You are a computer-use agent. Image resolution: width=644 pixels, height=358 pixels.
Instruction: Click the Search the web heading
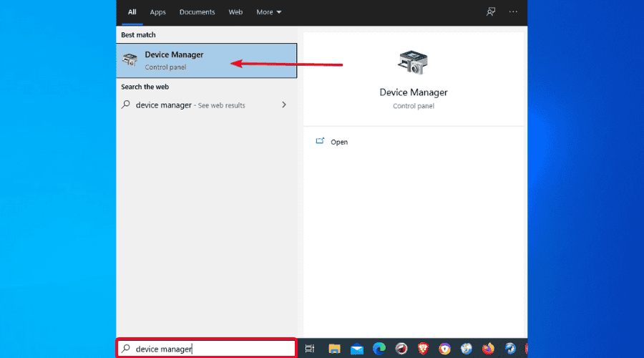[x=145, y=87]
